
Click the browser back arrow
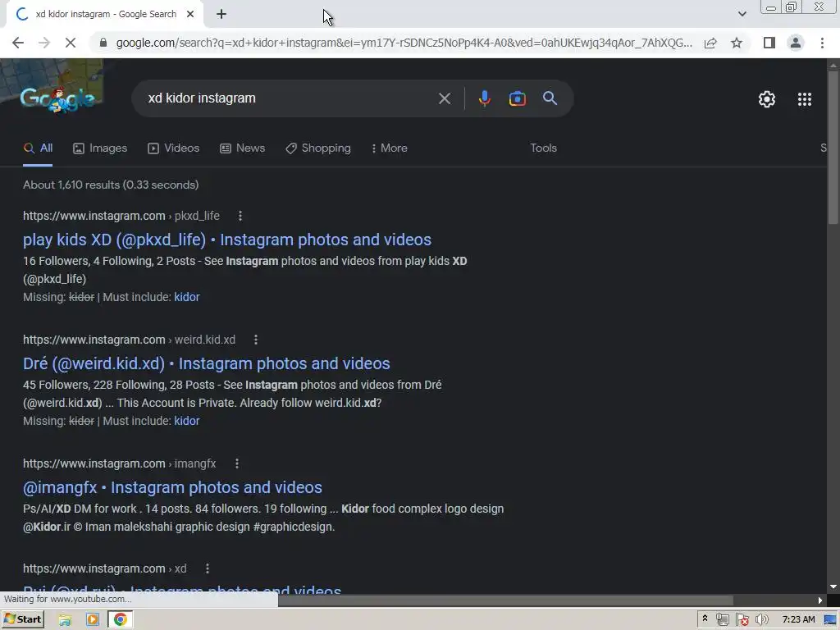tap(18, 43)
